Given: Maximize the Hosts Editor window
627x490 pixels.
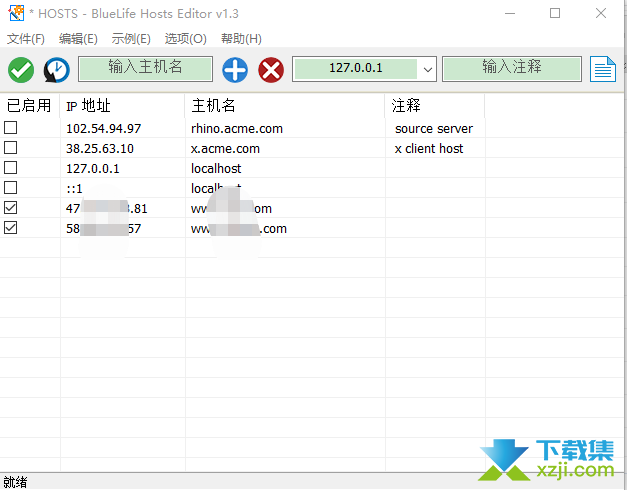Looking at the screenshot, I should pos(555,13).
